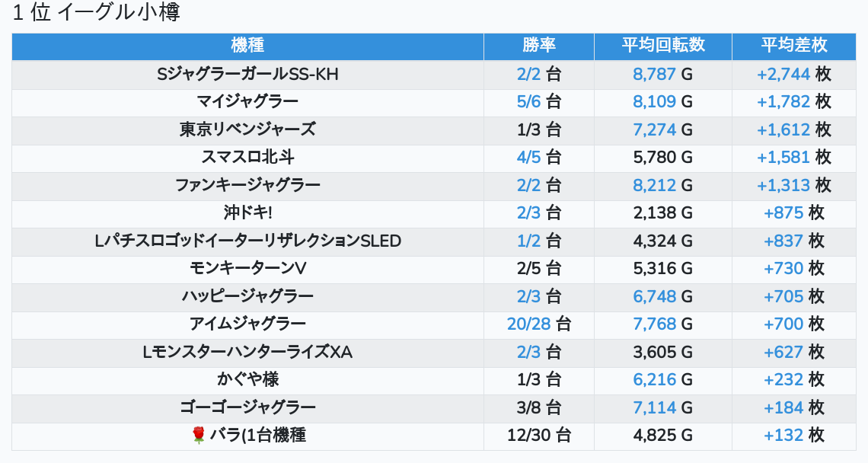
Task: Click the rose icon beside バラ
Action: pyautogui.click(x=199, y=435)
